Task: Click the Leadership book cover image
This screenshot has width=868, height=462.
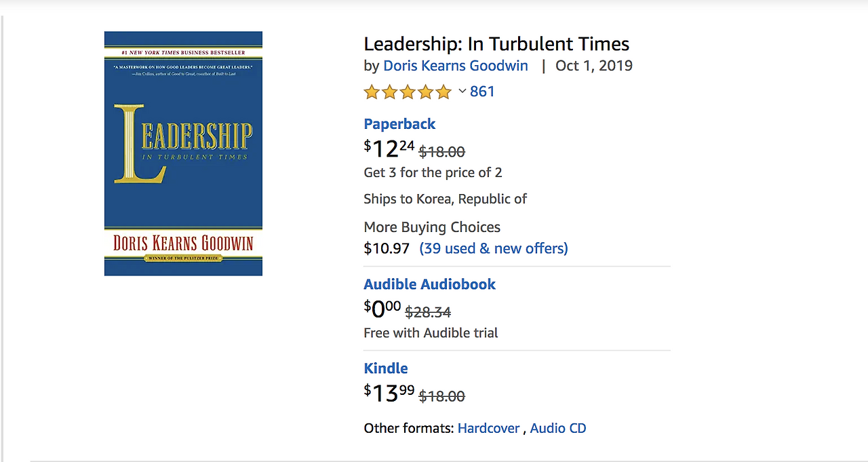Action: [x=183, y=153]
